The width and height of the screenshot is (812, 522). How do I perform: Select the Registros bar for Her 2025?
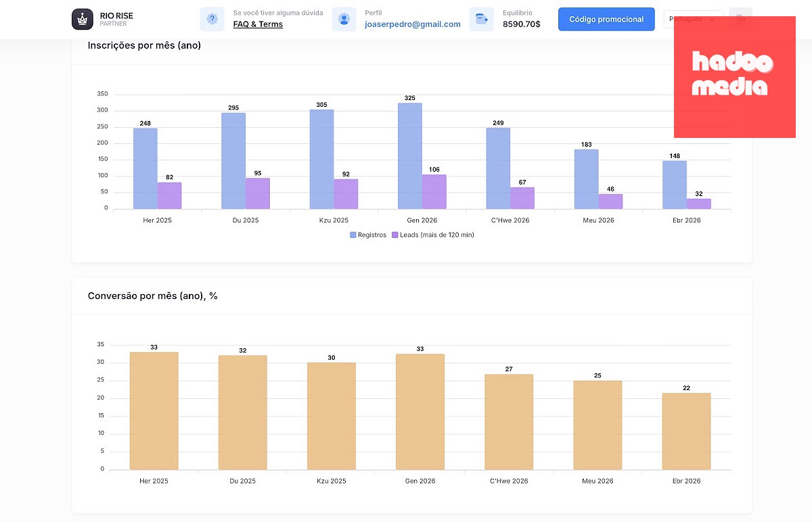click(x=145, y=168)
